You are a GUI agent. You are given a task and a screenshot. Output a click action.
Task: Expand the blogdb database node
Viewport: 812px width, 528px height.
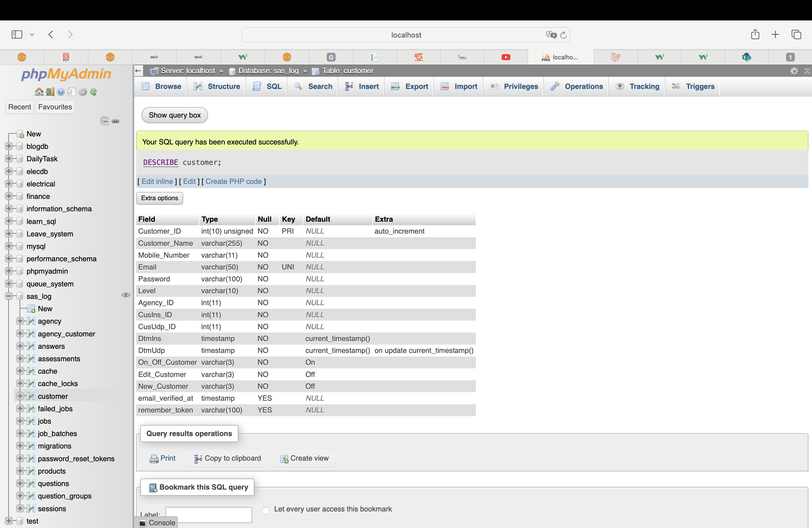9,146
